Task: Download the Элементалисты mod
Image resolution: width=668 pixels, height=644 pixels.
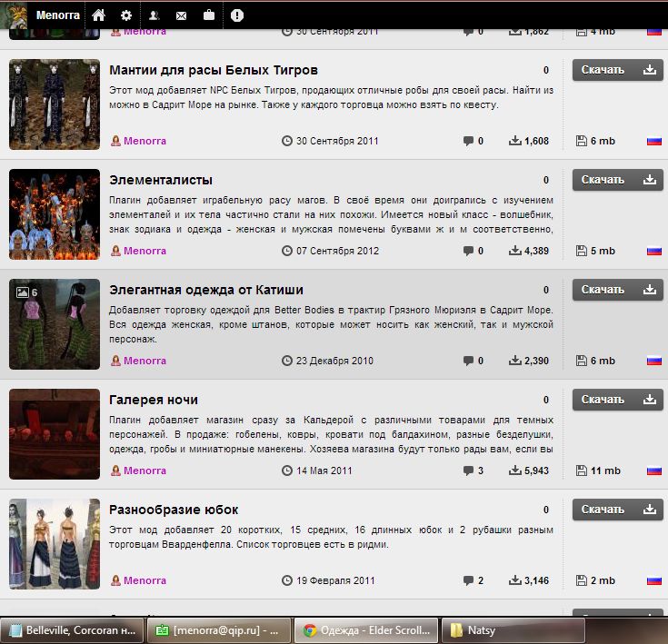Action: click(x=617, y=180)
